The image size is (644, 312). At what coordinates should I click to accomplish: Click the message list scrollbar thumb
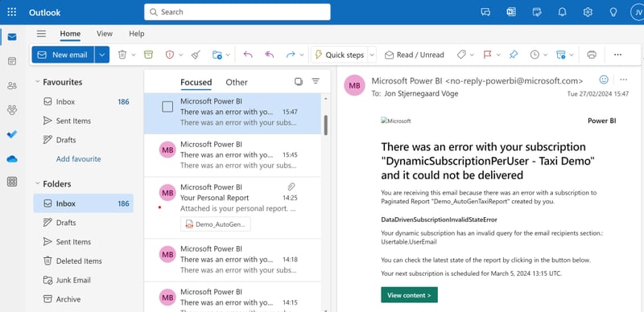tap(326, 125)
